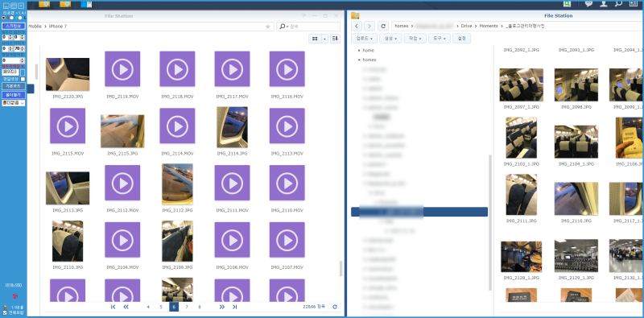The image size is (644, 318).
Task: Click the 기본포트 button in capture tool
Action: [13, 86]
